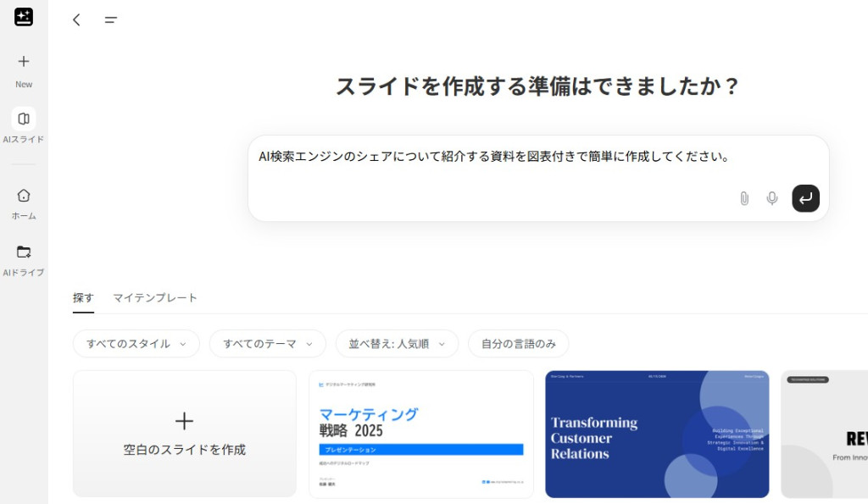The height and width of the screenshot is (504, 868).
Task: Open the 並べ替え: 人気順 sort dropdown
Action: pos(397,343)
